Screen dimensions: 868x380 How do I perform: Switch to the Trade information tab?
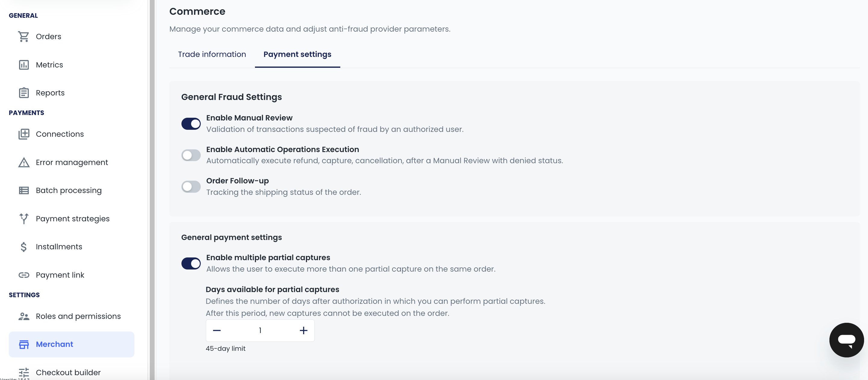click(212, 55)
